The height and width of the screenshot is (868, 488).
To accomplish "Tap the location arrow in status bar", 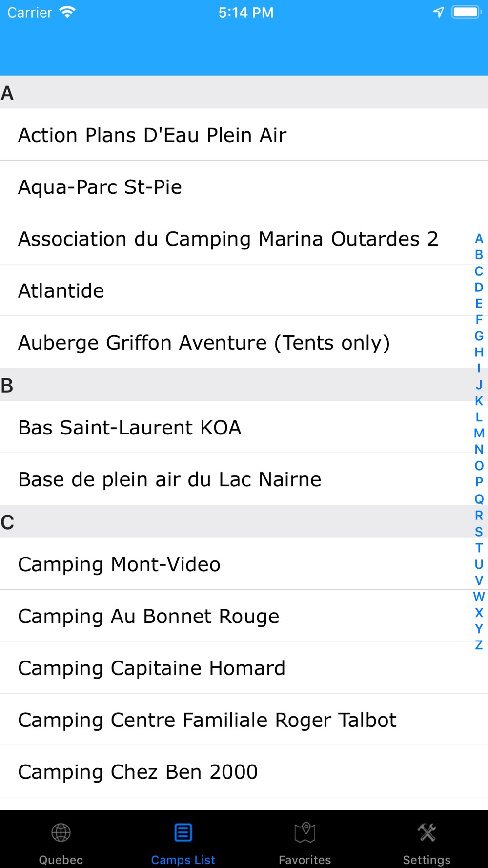I will (x=439, y=12).
